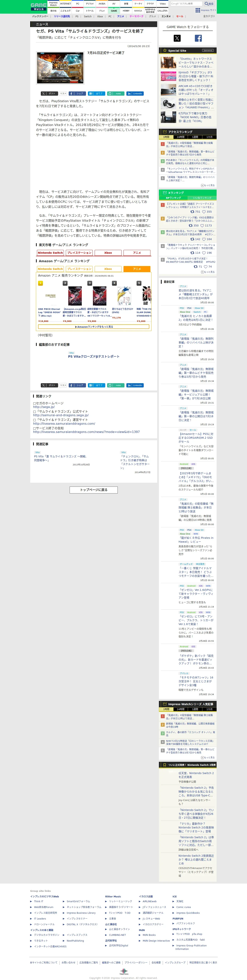This screenshot has height=980, width=247.
Task: Open 全カテゴリ category list
Action: click(209, 16)
